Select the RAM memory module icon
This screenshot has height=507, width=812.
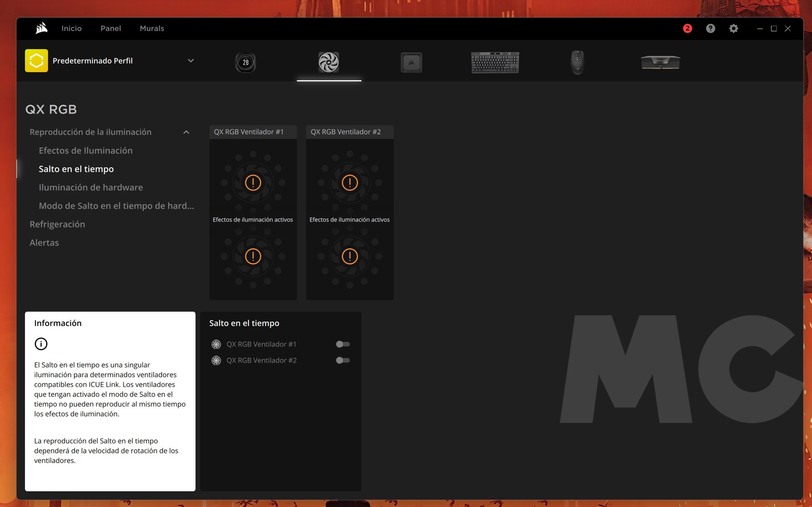pos(660,62)
